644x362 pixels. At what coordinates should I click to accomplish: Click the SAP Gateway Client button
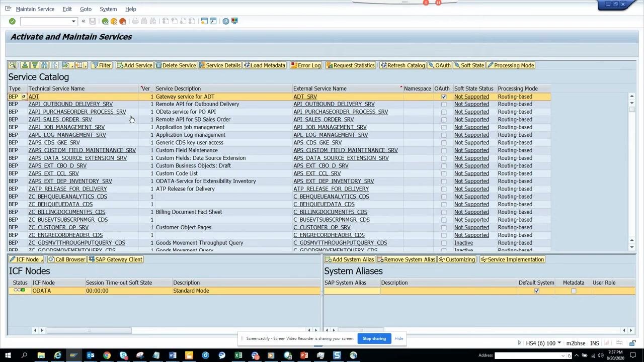(115, 259)
